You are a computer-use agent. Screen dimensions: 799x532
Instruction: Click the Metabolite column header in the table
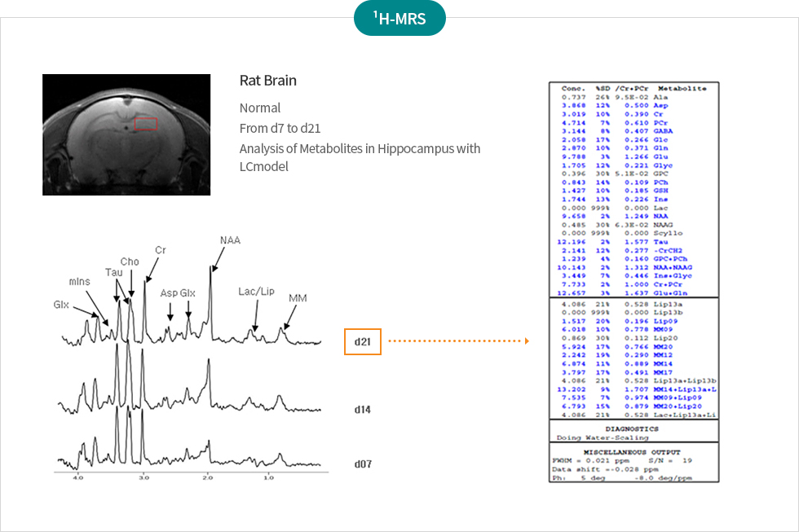(x=682, y=88)
